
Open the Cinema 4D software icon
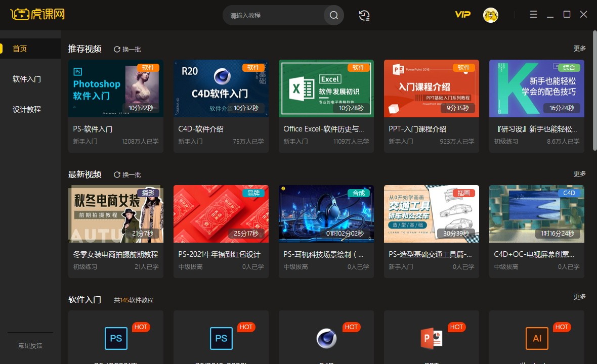pyautogui.click(x=326, y=338)
